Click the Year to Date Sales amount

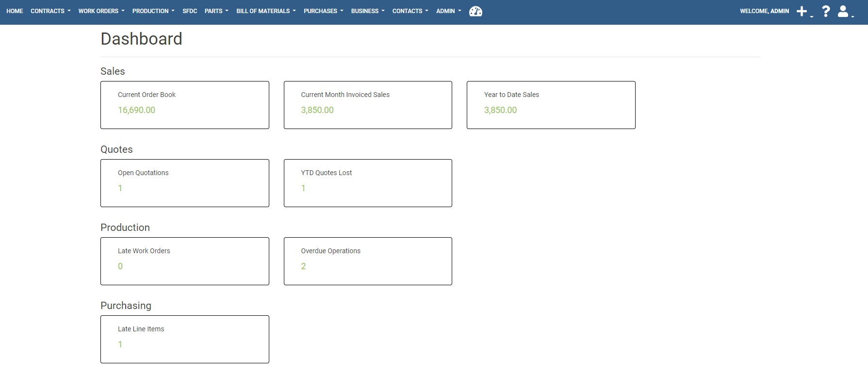500,110
